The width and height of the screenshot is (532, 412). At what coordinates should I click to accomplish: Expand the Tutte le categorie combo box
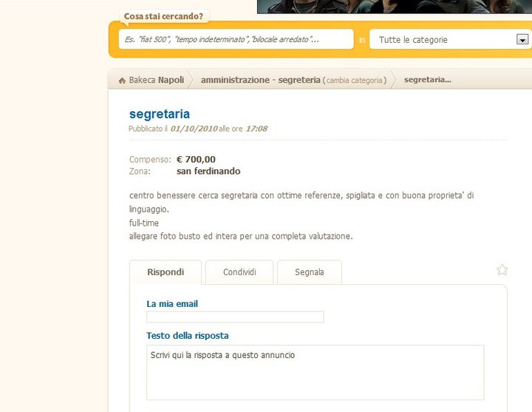pos(449,39)
